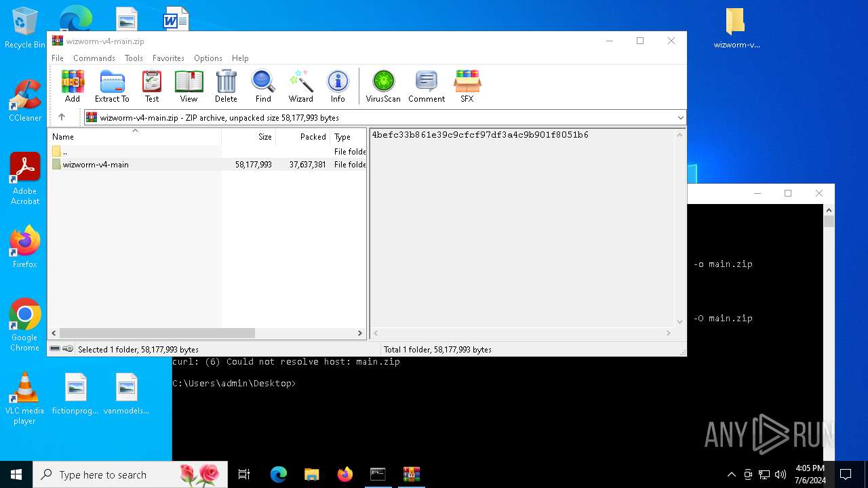Select the wizworm-v desktop folder
The width and height of the screenshot is (868, 488).
(x=736, y=28)
